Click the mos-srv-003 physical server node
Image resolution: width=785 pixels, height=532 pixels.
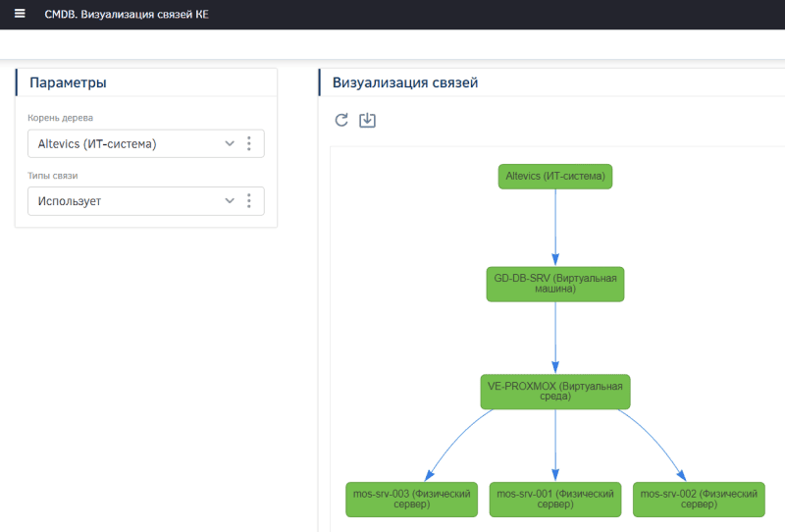[x=413, y=499]
